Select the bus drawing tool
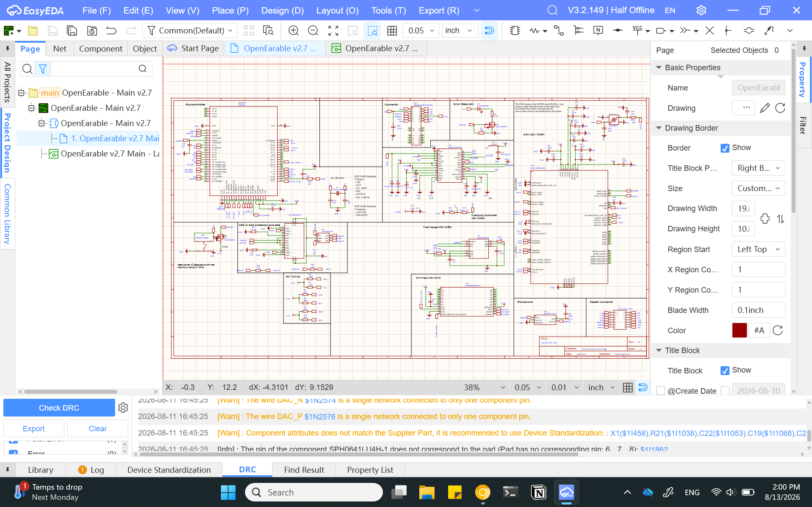The image size is (812, 507). coord(578,30)
